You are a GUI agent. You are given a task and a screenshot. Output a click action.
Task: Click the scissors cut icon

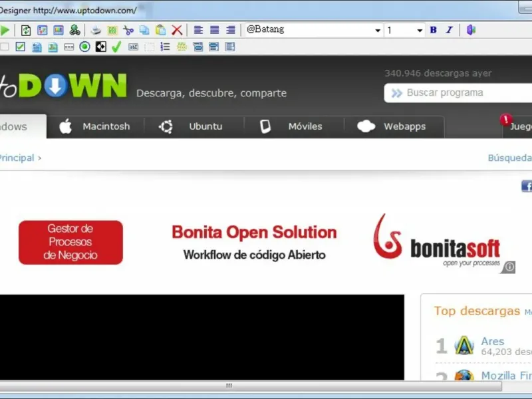click(x=128, y=30)
